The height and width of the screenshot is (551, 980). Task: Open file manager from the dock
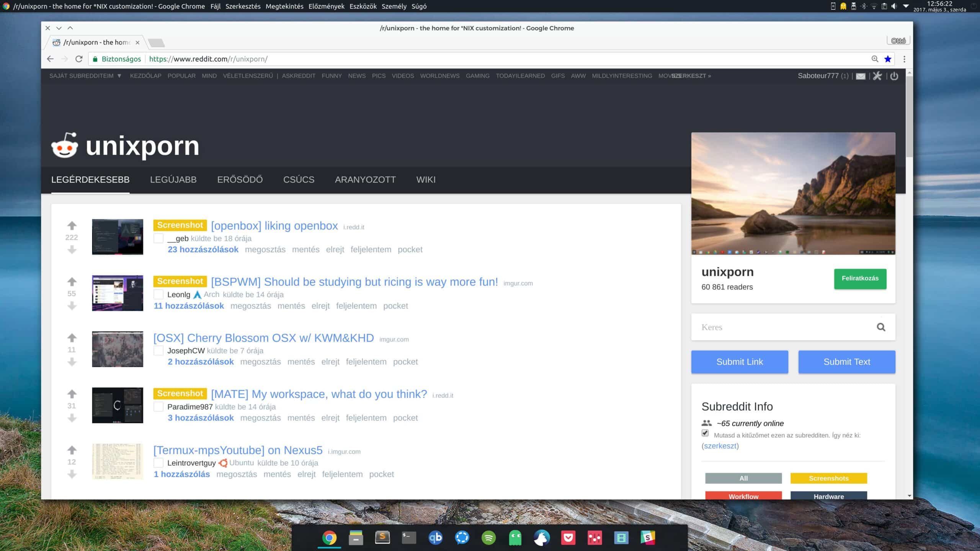click(x=356, y=538)
